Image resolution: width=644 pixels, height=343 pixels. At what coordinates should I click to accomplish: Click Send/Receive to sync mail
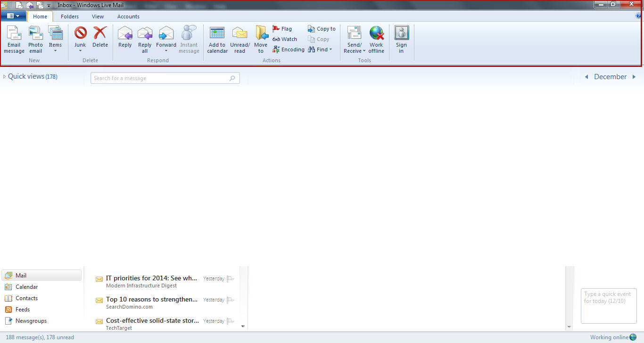tap(354, 40)
